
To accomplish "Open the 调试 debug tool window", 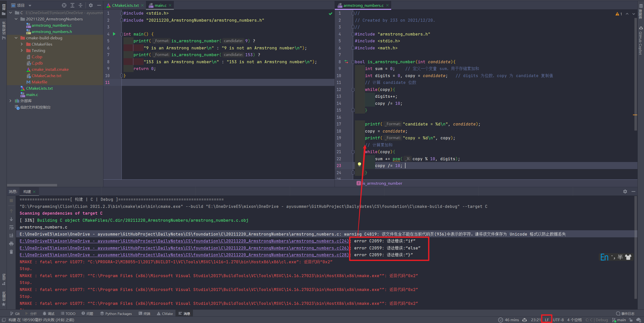I will (49, 314).
